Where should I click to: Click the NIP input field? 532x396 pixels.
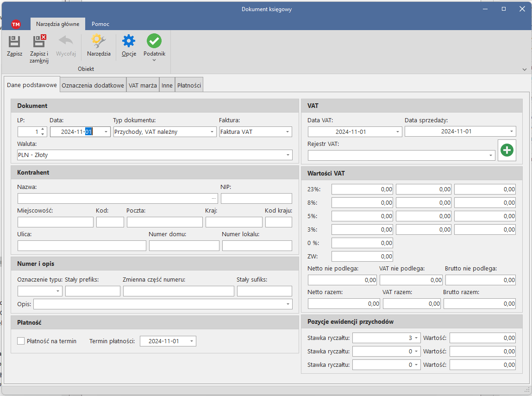pos(256,199)
